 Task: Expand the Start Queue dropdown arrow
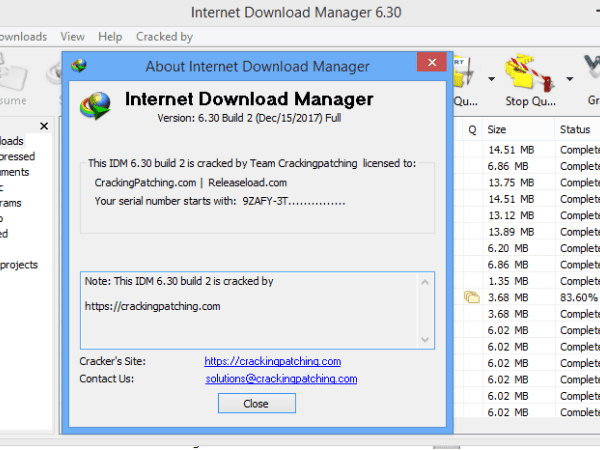[x=491, y=79]
